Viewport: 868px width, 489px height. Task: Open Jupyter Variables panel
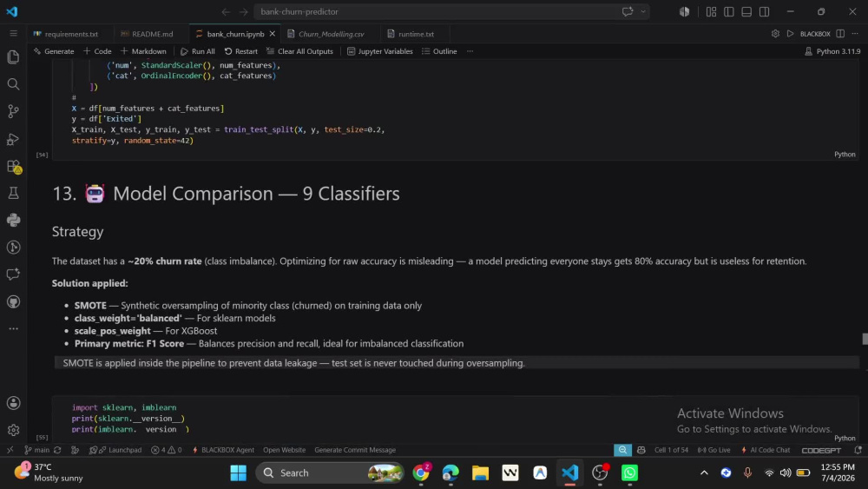point(380,51)
